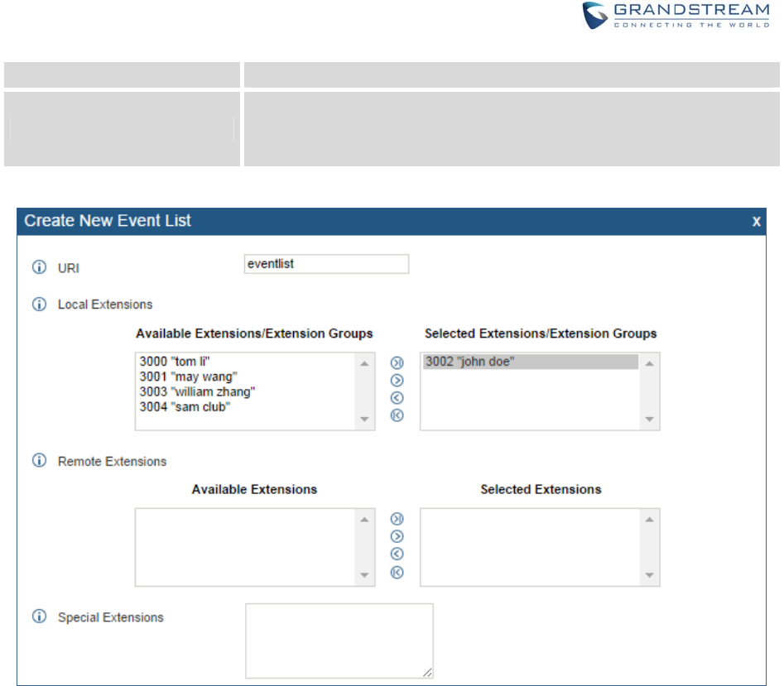The width and height of the screenshot is (784, 686).
Task: Move all remote extensions to selected
Action: click(x=397, y=519)
